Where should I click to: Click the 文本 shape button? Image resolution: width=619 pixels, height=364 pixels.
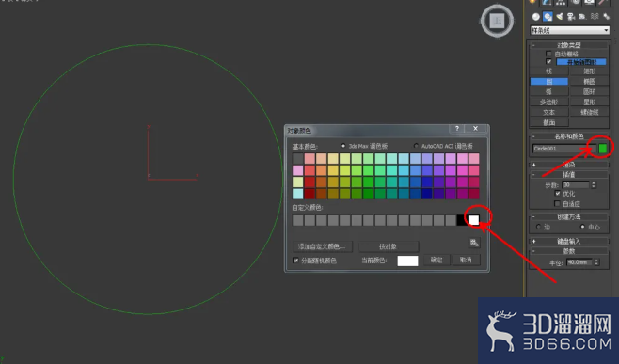[x=549, y=112]
